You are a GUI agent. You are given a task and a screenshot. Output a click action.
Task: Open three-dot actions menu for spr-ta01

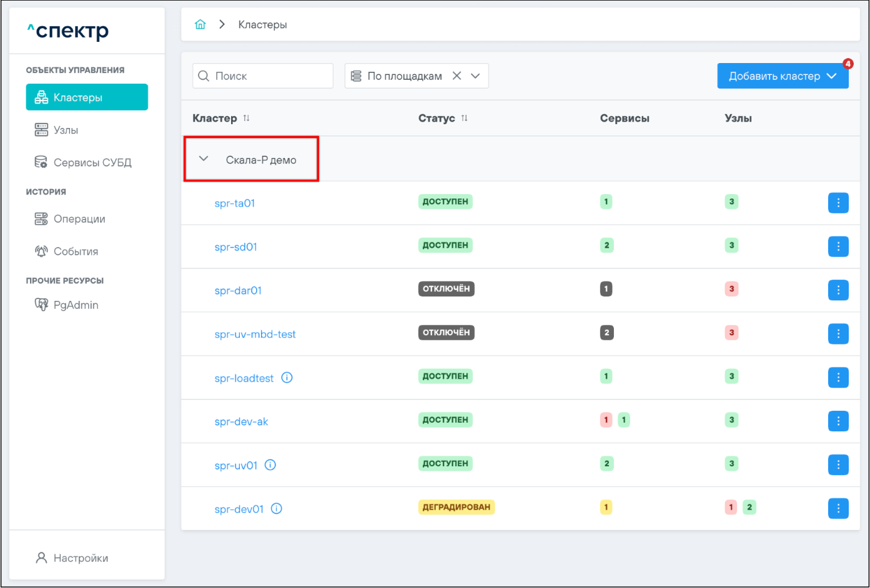tap(838, 203)
